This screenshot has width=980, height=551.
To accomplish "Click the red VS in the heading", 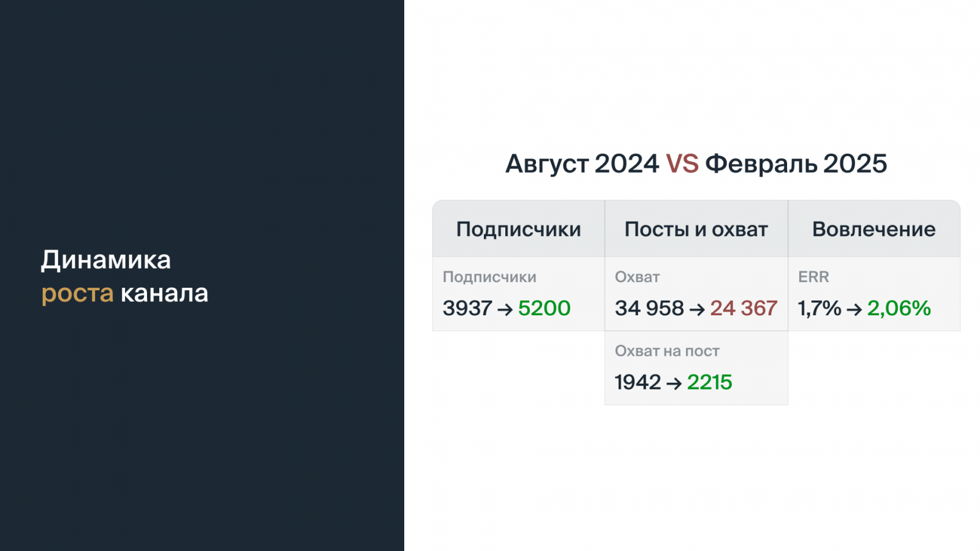I will coord(682,163).
